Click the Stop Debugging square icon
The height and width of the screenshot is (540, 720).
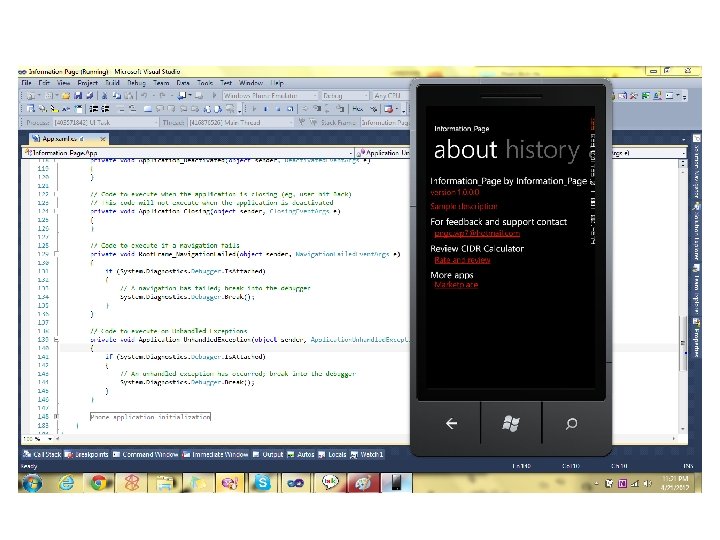tap(278, 109)
